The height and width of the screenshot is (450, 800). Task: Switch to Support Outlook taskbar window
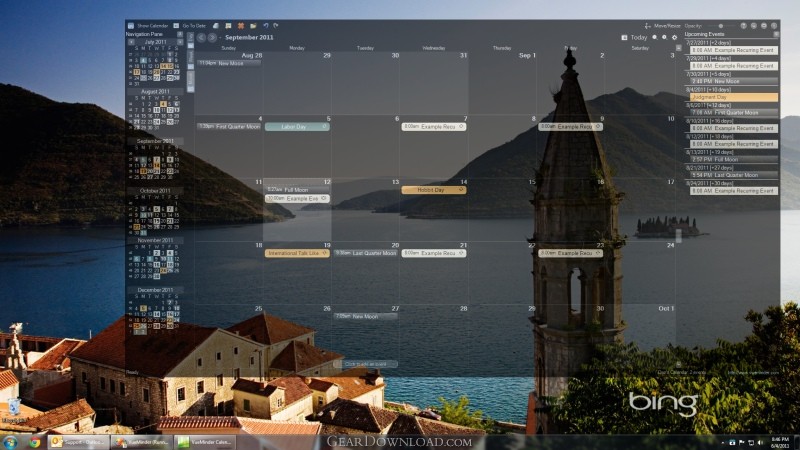[x=78, y=442]
